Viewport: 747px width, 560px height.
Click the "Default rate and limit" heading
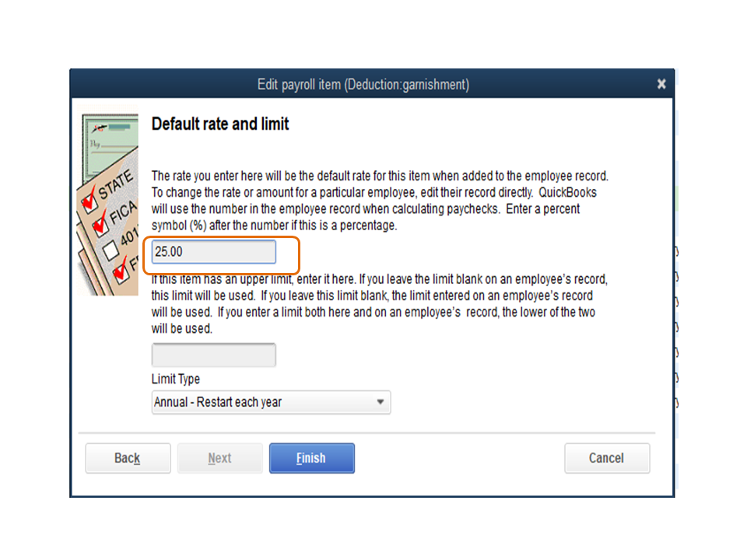220,124
